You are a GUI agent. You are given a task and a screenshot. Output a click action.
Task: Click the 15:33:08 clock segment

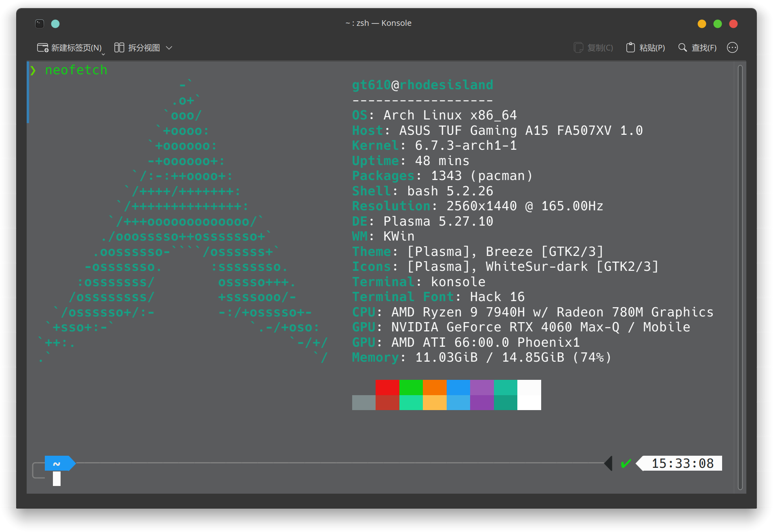(682, 463)
